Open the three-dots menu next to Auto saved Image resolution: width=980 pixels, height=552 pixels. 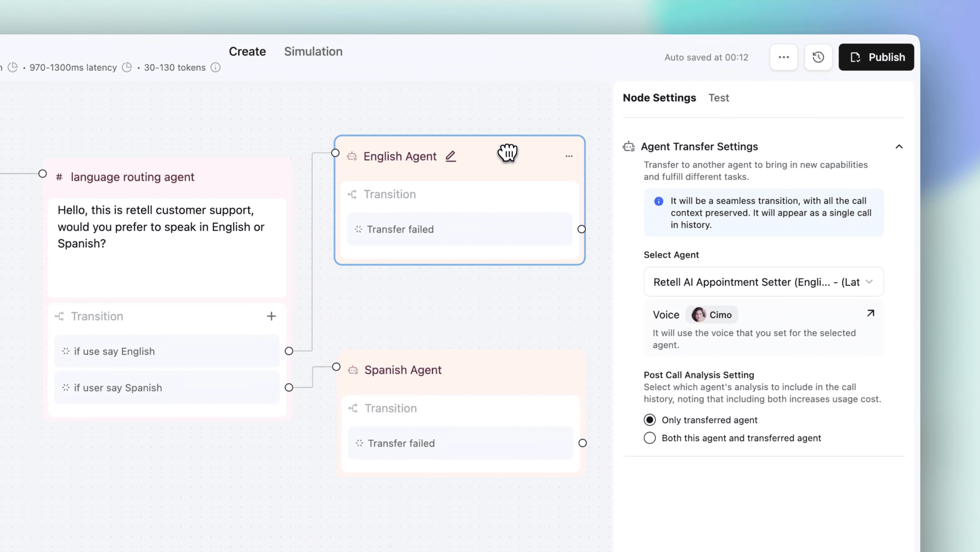click(x=783, y=57)
